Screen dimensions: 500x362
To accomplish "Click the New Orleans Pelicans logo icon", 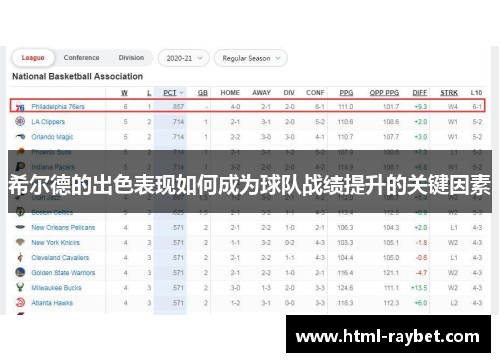I will 20,227.
